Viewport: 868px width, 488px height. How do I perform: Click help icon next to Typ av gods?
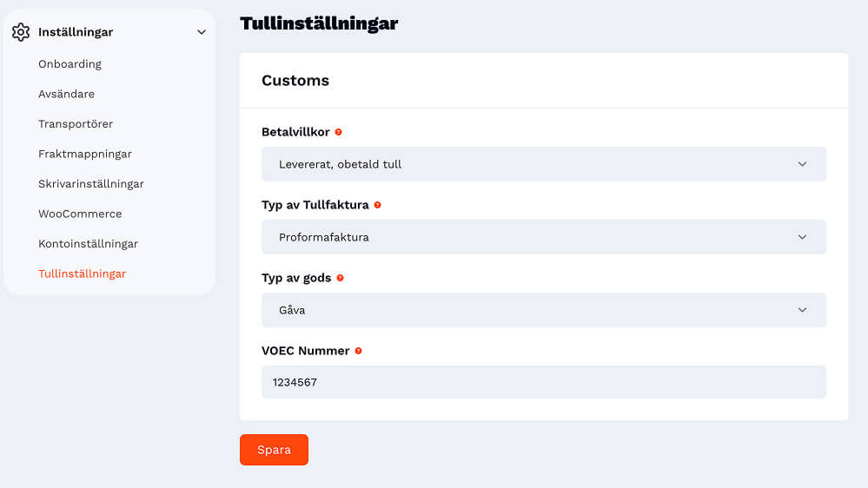coord(340,278)
